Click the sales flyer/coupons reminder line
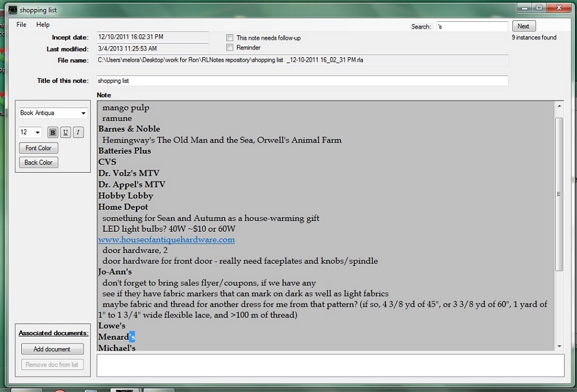Screen dimensions: 577x392 pyautogui.click(x=209, y=283)
